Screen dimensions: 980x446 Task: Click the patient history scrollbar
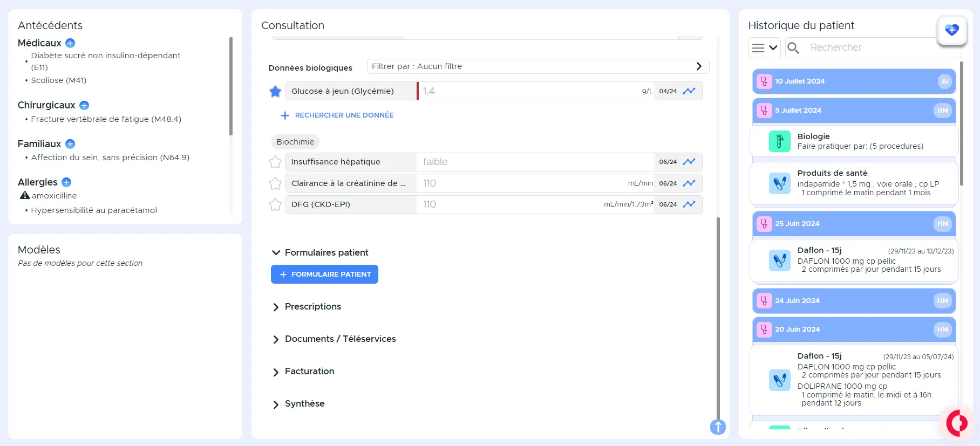[x=962, y=124]
